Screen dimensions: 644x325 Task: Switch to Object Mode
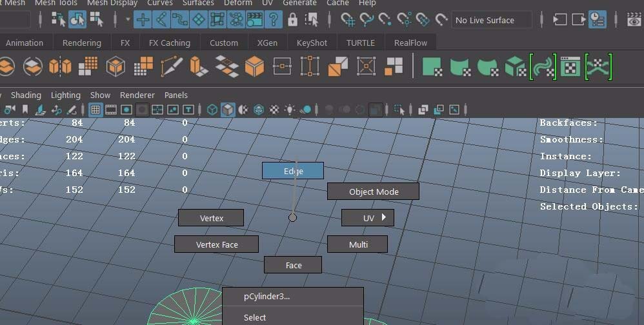(x=373, y=192)
